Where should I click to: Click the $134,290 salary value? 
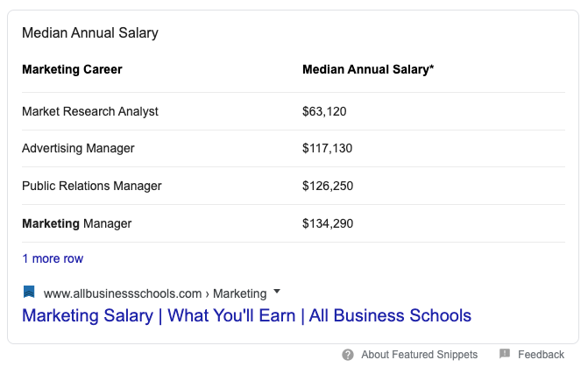pyautogui.click(x=328, y=223)
